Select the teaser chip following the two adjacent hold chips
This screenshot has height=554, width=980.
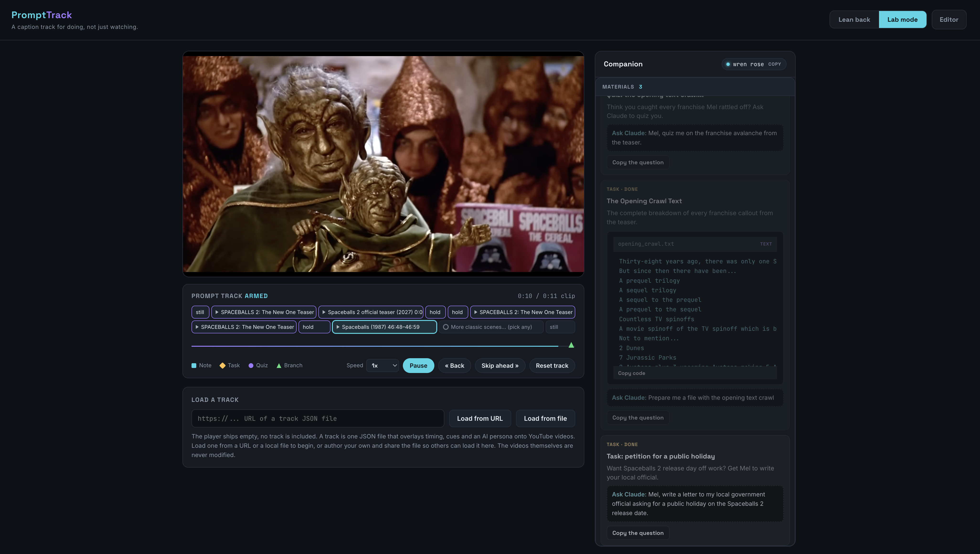coord(523,312)
